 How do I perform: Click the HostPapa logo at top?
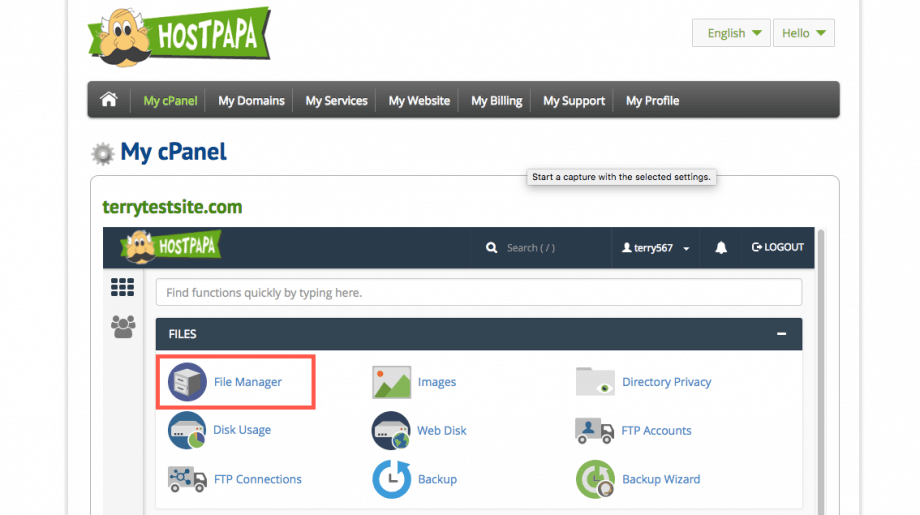click(x=179, y=36)
